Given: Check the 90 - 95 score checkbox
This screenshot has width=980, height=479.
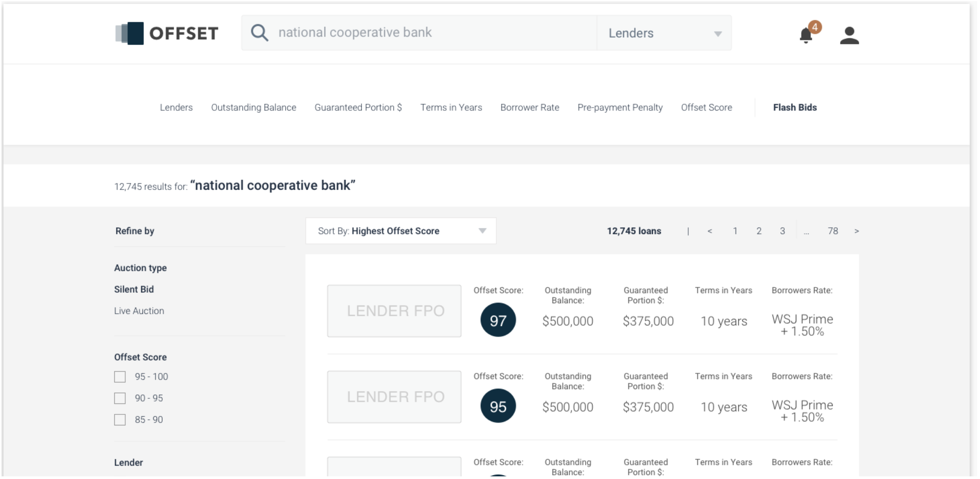Looking at the screenshot, I should [x=120, y=398].
